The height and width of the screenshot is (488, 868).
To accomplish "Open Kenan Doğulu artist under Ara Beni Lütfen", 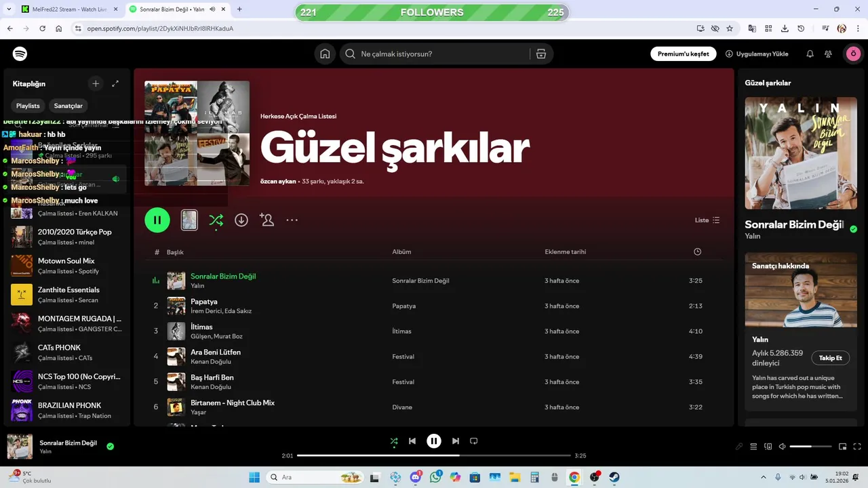I will [211, 362].
